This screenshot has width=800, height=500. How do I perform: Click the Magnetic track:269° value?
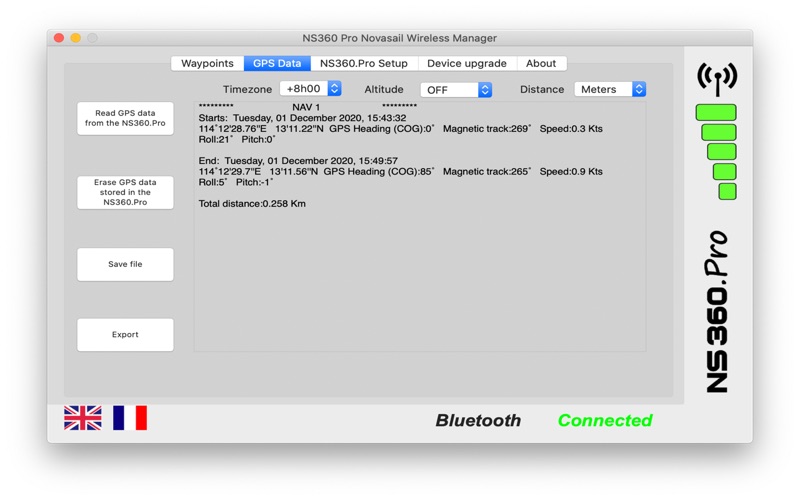point(487,129)
